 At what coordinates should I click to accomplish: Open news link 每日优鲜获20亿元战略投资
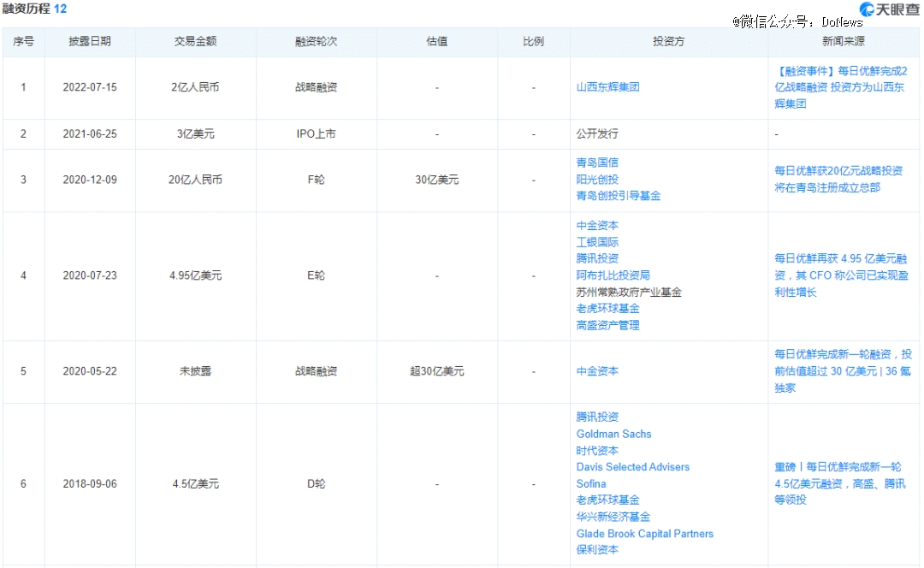(x=838, y=179)
